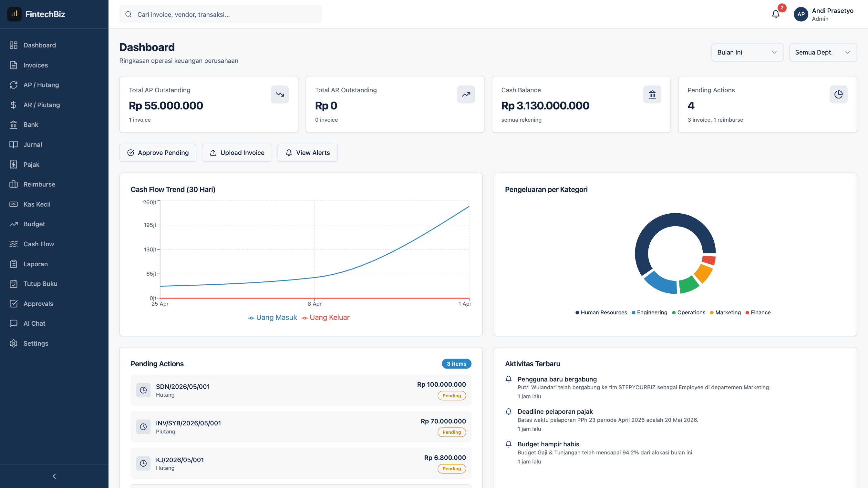Click the Invoices document icon in sidebar
868x488 pixels.
pyautogui.click(x=14, y=65)
